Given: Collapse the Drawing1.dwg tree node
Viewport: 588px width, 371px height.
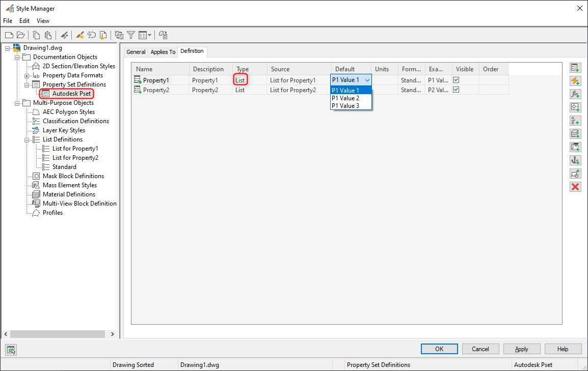Looking at the screenshot, I should coord(7,48).
